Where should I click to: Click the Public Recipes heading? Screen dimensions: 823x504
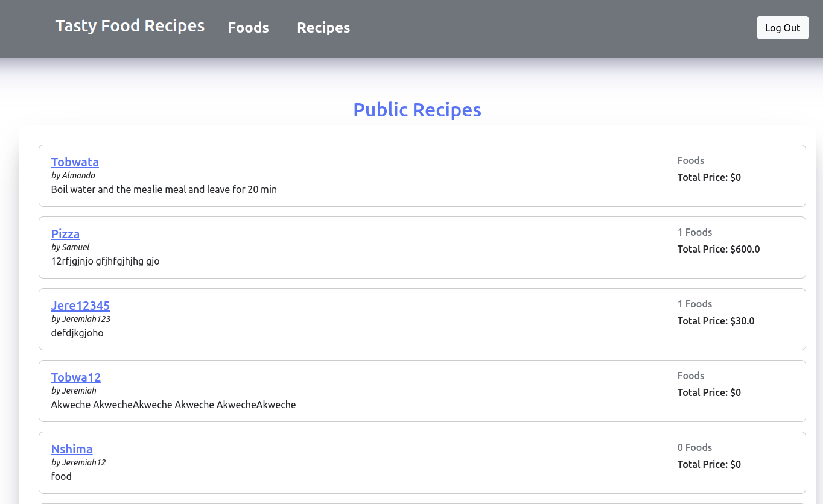coord(417,109)
